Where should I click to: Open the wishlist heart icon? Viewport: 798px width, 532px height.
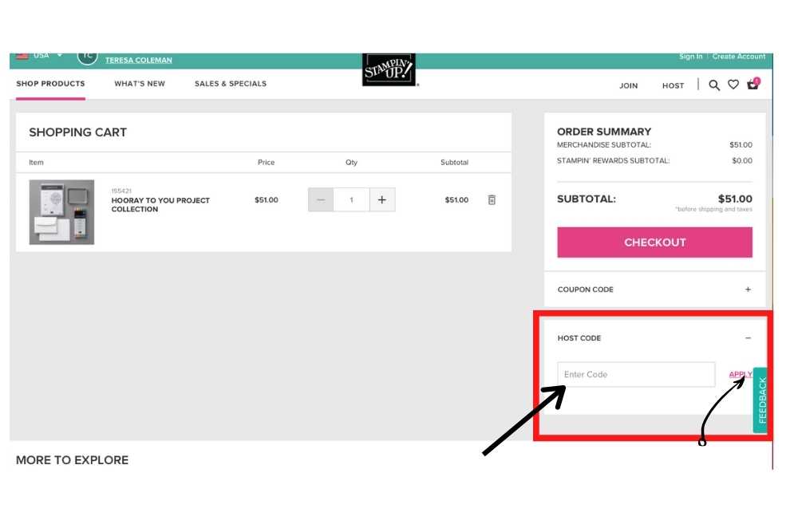[x=733, y=85]
